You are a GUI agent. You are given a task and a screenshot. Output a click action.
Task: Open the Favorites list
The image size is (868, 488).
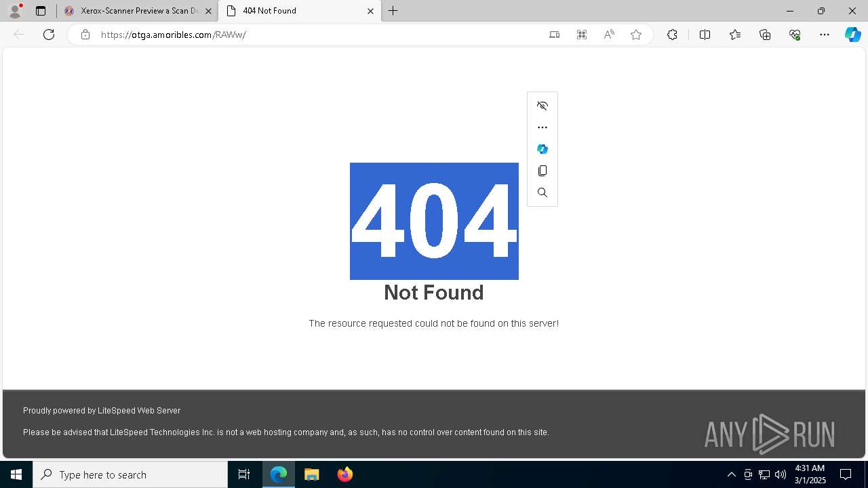(735, 35)
